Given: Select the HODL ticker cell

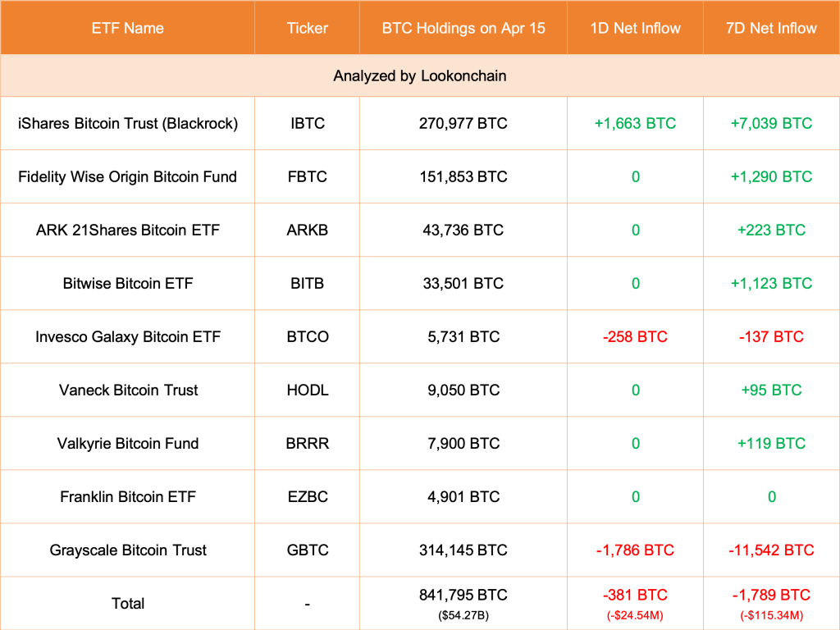Looking at the screenshot, I should 307,390.
